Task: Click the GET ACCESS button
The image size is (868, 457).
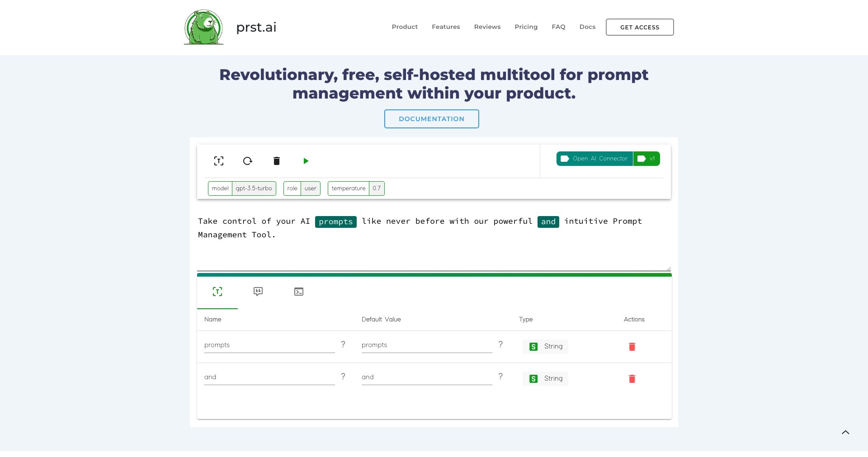Action: 640,27
